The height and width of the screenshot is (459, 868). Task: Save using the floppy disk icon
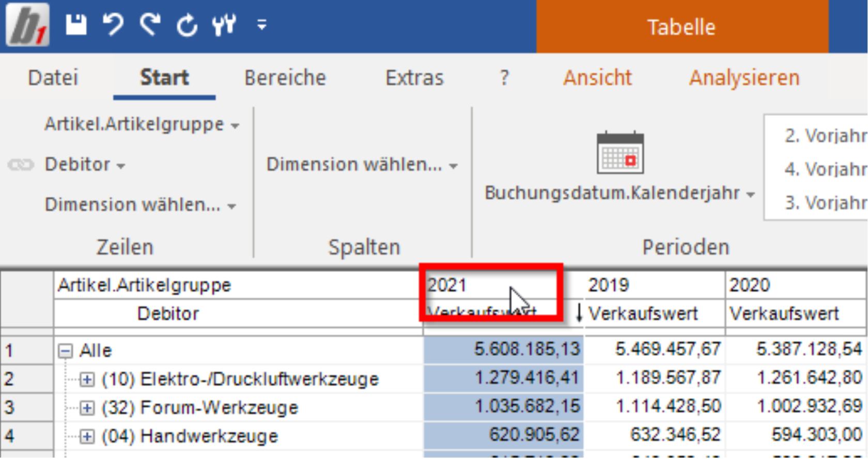(76, 24)
